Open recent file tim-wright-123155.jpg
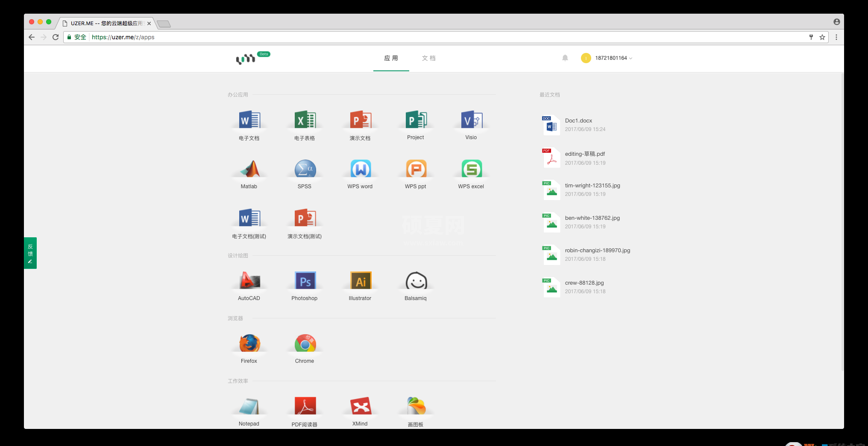Image resolution: width=868 pixels, height=446 pixels. 592,186
